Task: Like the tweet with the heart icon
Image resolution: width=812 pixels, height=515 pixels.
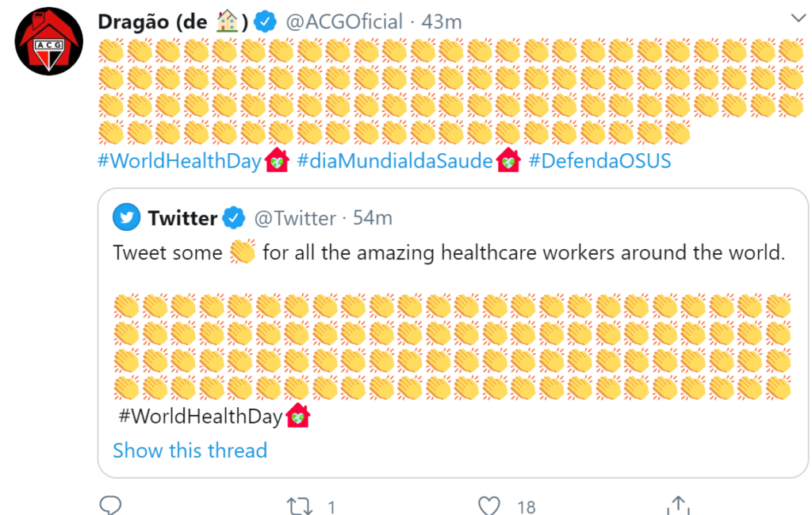Action: pos(490,505)
